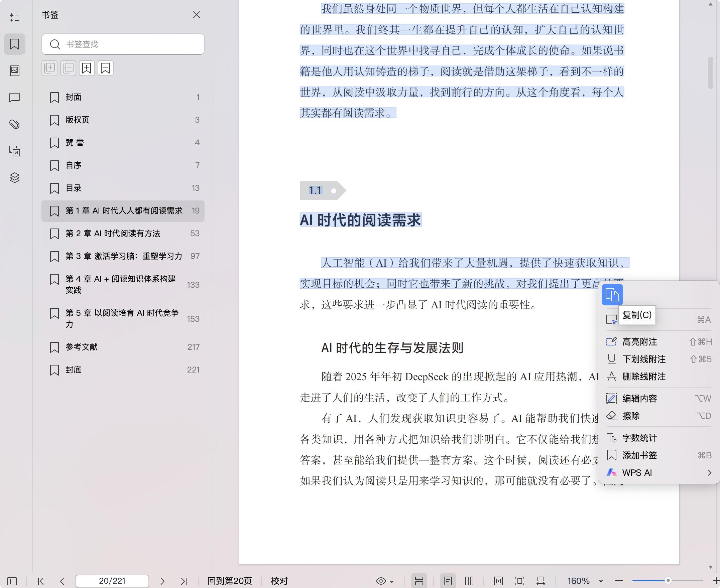720x588 pixels.
Task: Go to 版权页 bookmark
Action: click(123, 120)
